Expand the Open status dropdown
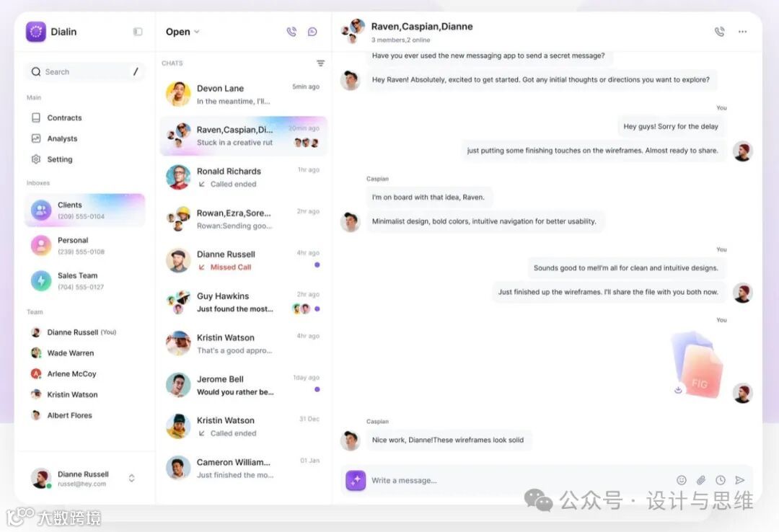The image size is (779, 532). pyautogui.click(x=182, y=32)
